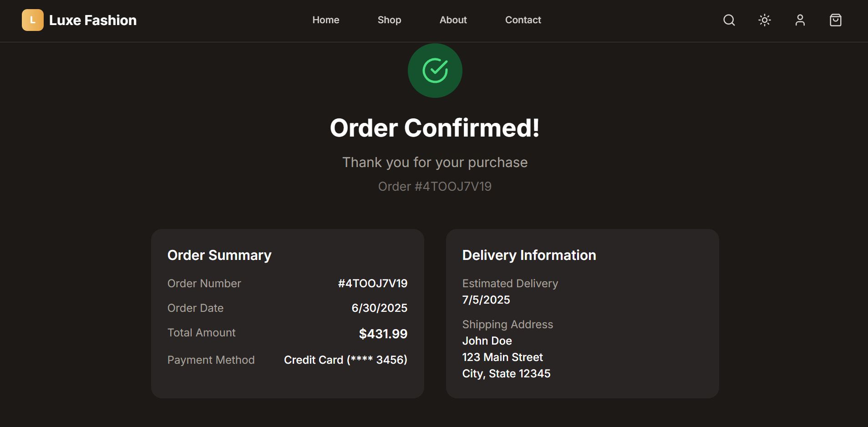Toggle light theme with sun icon
Viewport: 868px width, 427px height.
pos(765,20)
